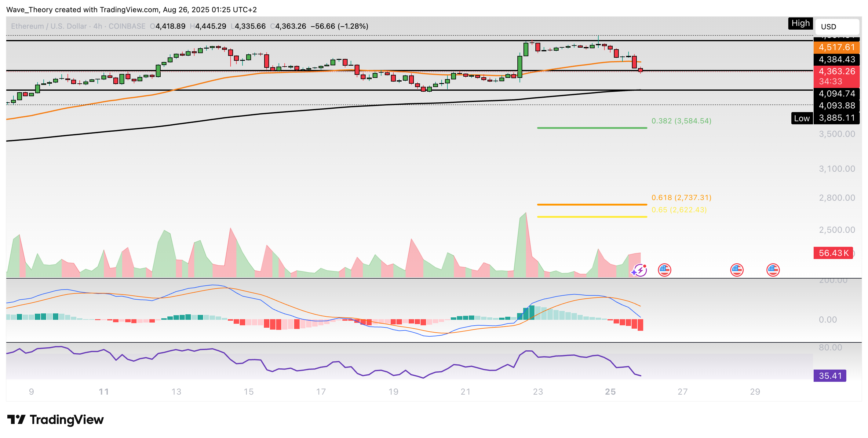Click the COINBASE exchange text in legend
The width and height of the screenshot is (868, 438).
(127, 26)
